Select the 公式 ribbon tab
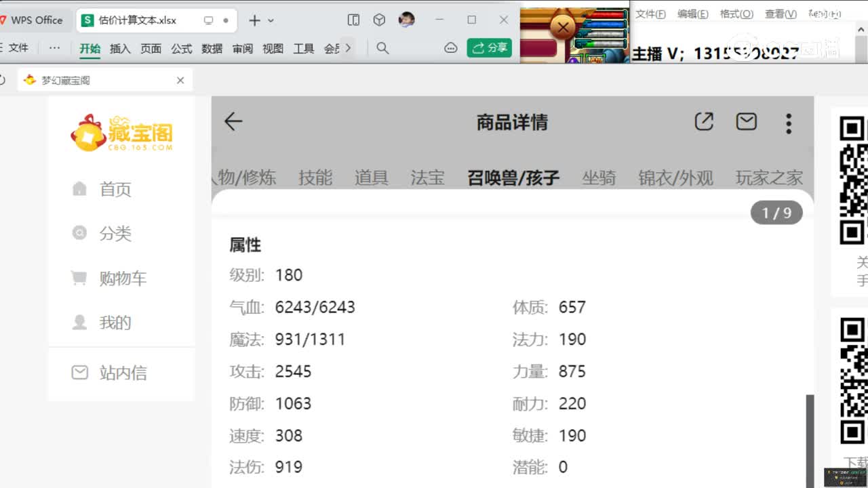 coord(182,48)
